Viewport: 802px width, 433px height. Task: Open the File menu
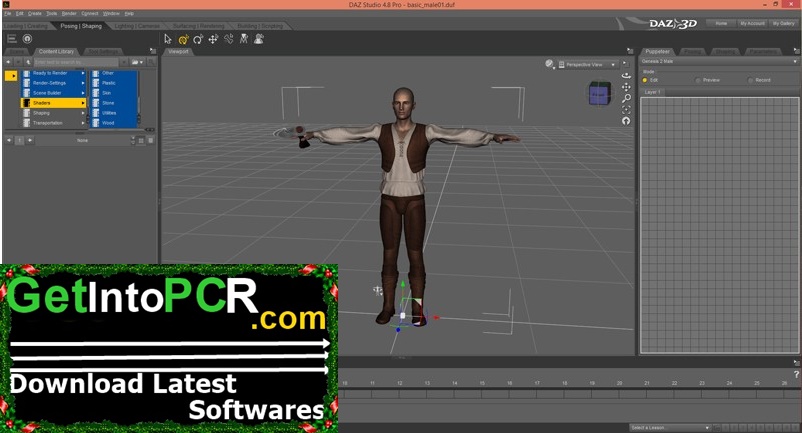pos(8,13)
